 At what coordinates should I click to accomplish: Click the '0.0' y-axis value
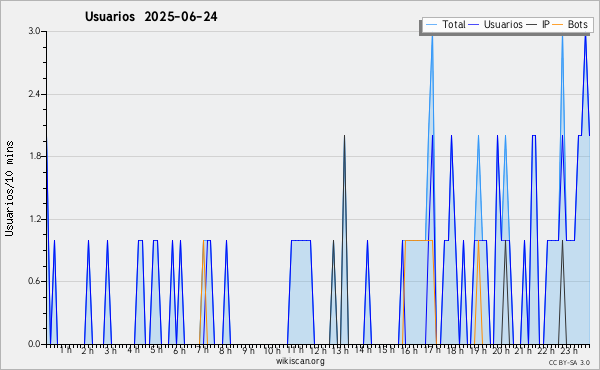(x=34, y=344)
